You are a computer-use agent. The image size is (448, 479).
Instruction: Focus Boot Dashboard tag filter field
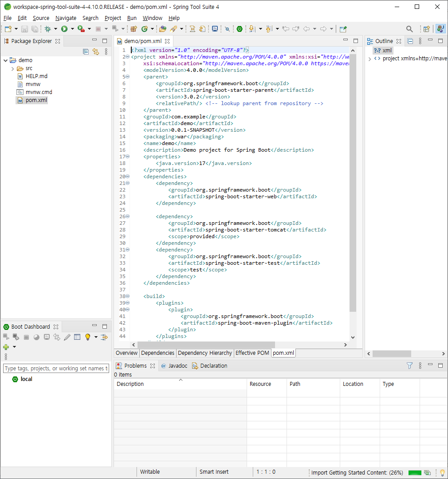tap(56, 369)
